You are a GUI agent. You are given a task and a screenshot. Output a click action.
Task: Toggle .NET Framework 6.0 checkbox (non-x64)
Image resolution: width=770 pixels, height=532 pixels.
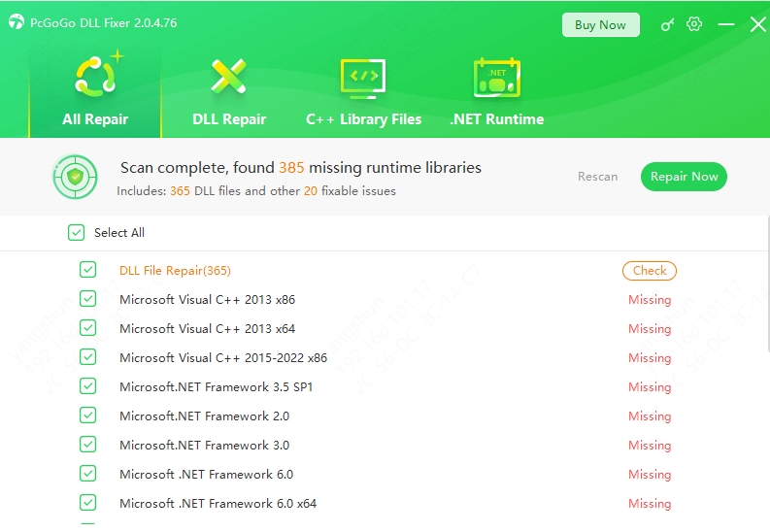(88, 474)
